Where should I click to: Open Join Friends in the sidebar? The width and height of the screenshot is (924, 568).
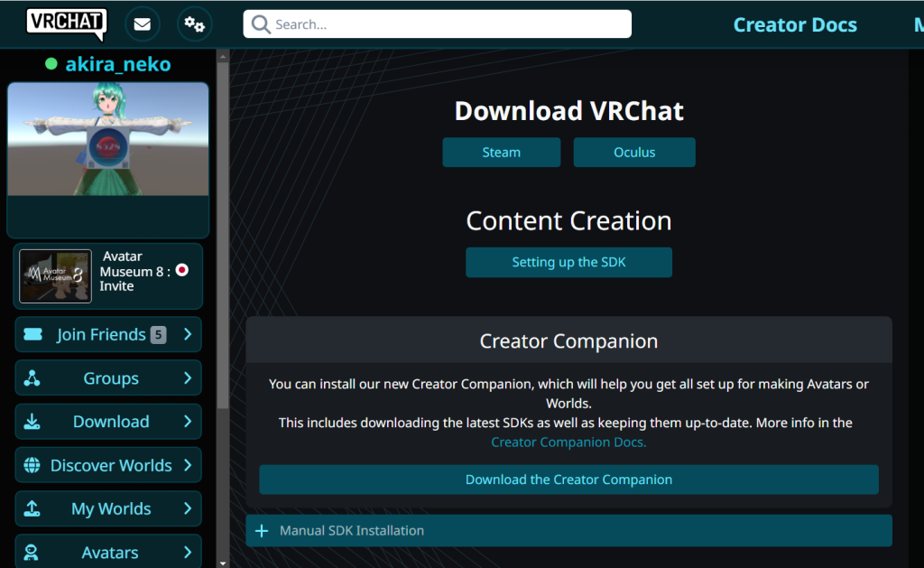click(x=108, y=334)
